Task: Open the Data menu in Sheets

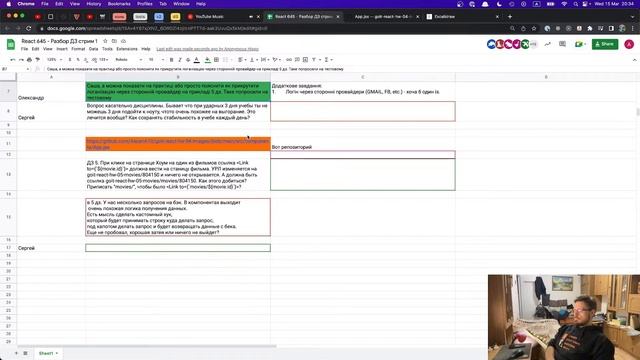Action: 93,49
